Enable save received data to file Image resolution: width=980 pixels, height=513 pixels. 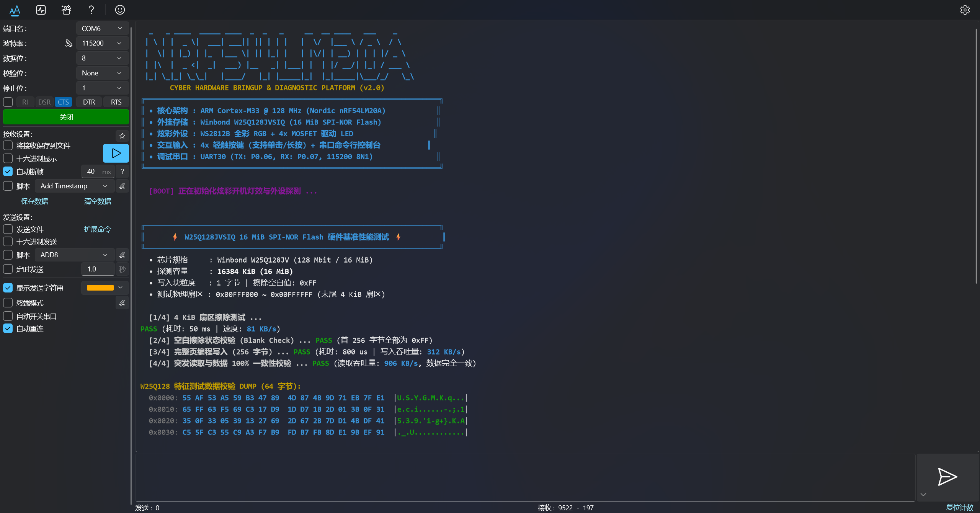click(x=8, y=145)
